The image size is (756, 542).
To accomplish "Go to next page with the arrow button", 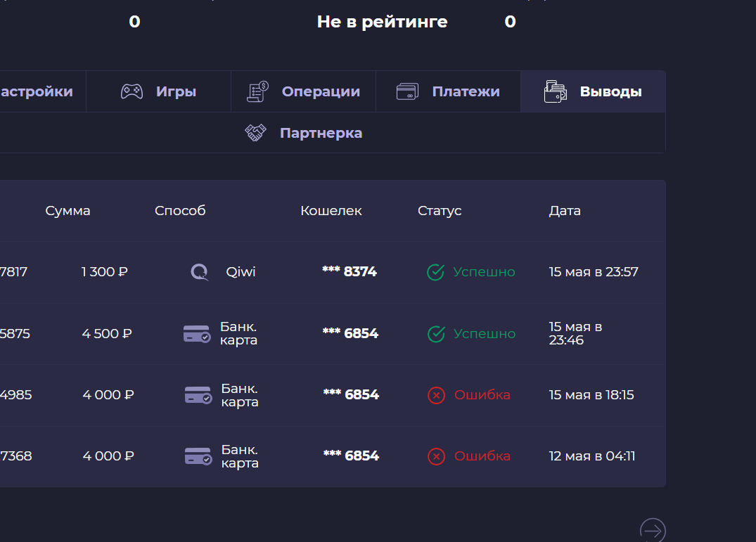I will (x=653, y=531).
